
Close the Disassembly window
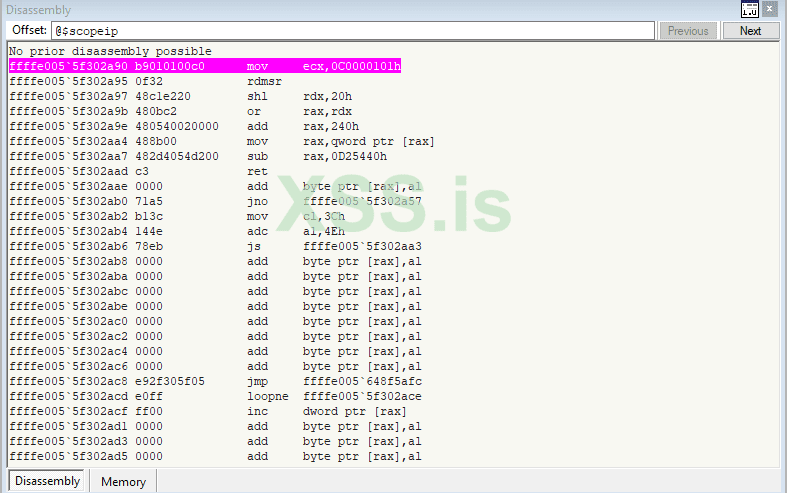[769, 9]
